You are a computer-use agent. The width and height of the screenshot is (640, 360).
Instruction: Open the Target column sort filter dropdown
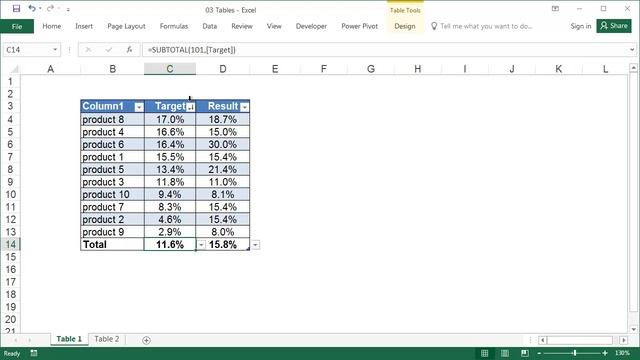191,107
